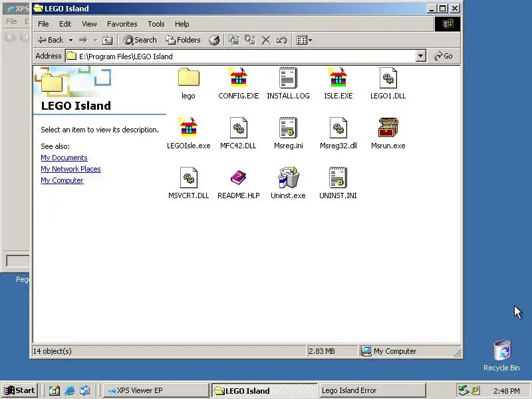Expand the Back history dropdown arrow
This screenshot has width=532, height=399.
[x=70, y=41]
